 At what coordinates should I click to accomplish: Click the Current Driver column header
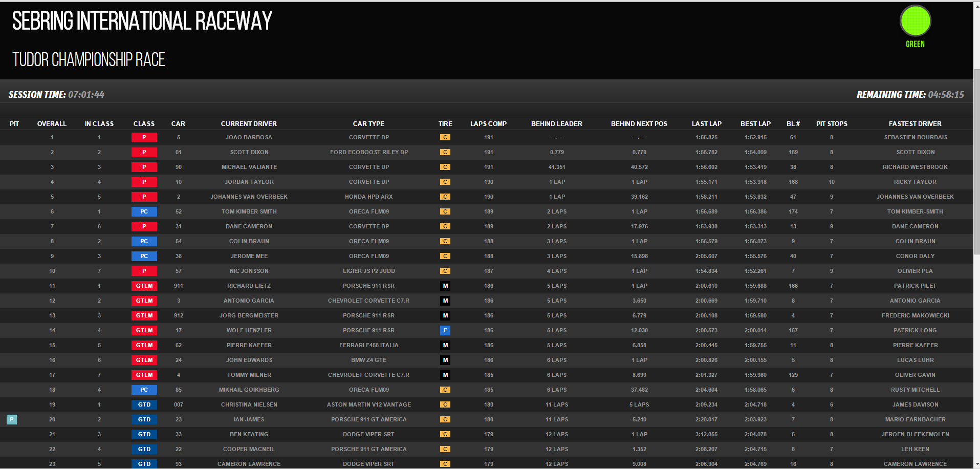[249, 124]
